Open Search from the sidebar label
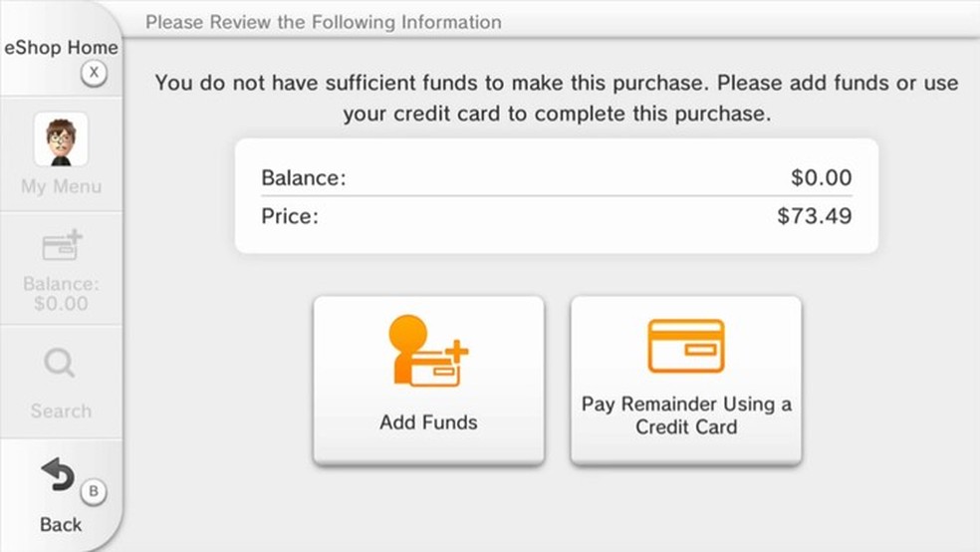The image size is (980, 552). (x=61, y=411)
